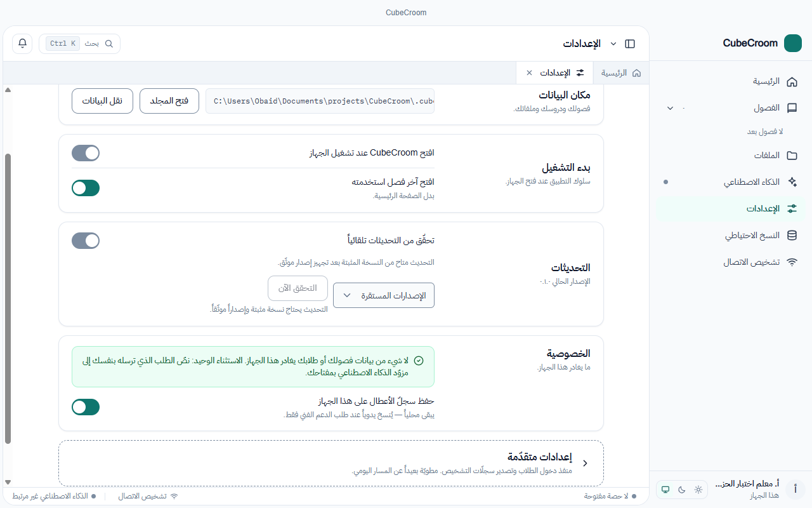Click the sliders icon beside sidebar الإعدادات
Image resolution: width=812 pixels, height=508 pixels.
pos(792,209)
